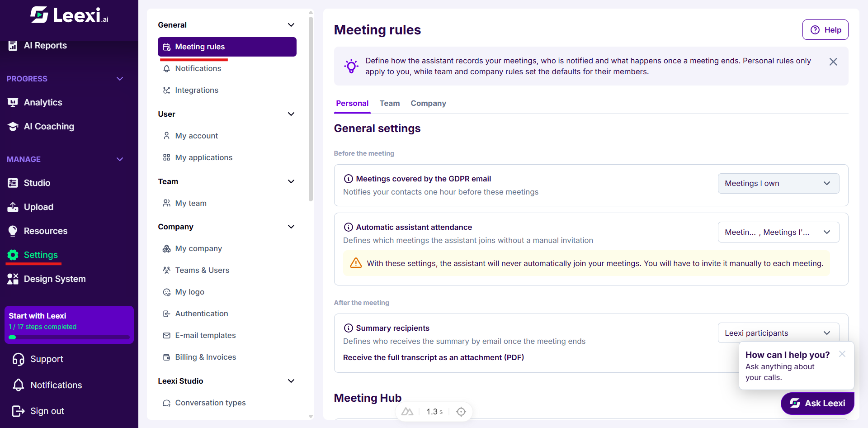Open the 'Leexi participants' summary recipients dropdown

778,333
